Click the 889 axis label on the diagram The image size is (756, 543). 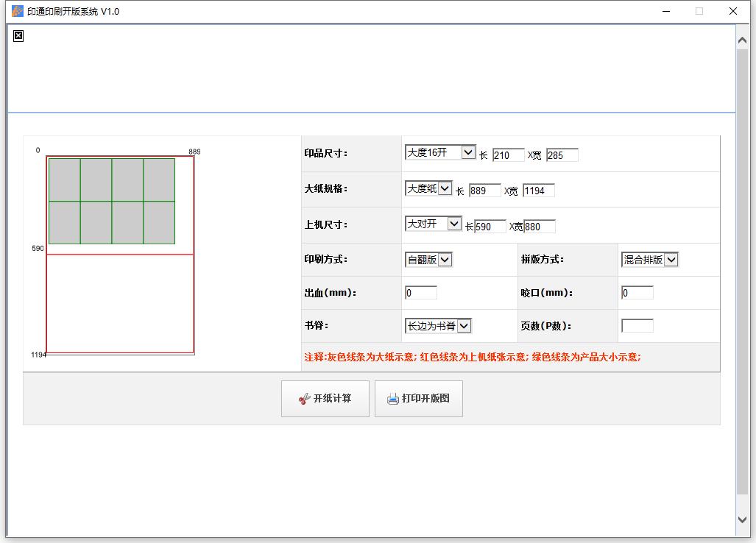pyautogui.click(x=194, y=152)
